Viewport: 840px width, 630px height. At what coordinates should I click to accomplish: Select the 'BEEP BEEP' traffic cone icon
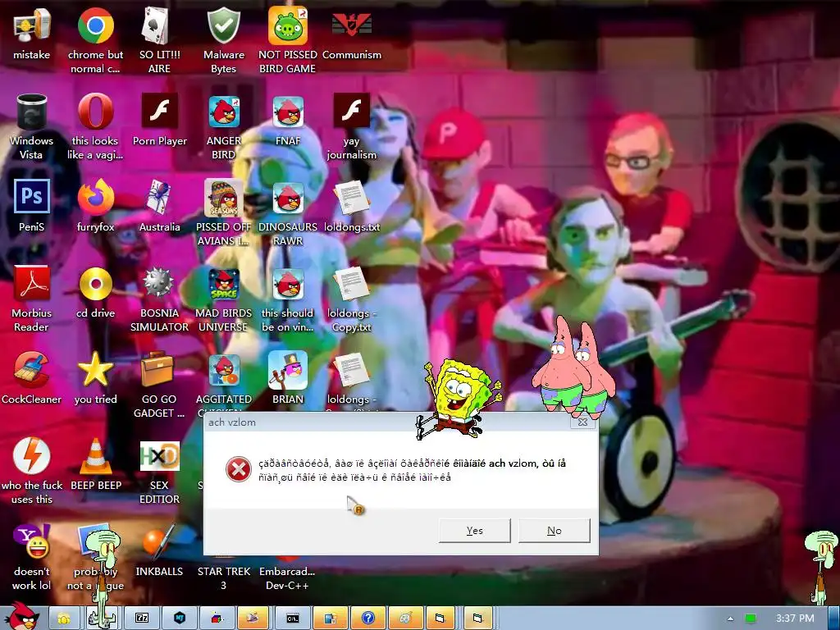tap(95, 456)
